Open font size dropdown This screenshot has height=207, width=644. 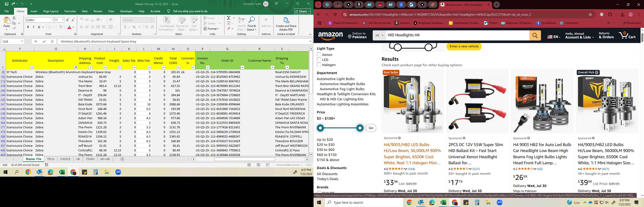[62, 20]
